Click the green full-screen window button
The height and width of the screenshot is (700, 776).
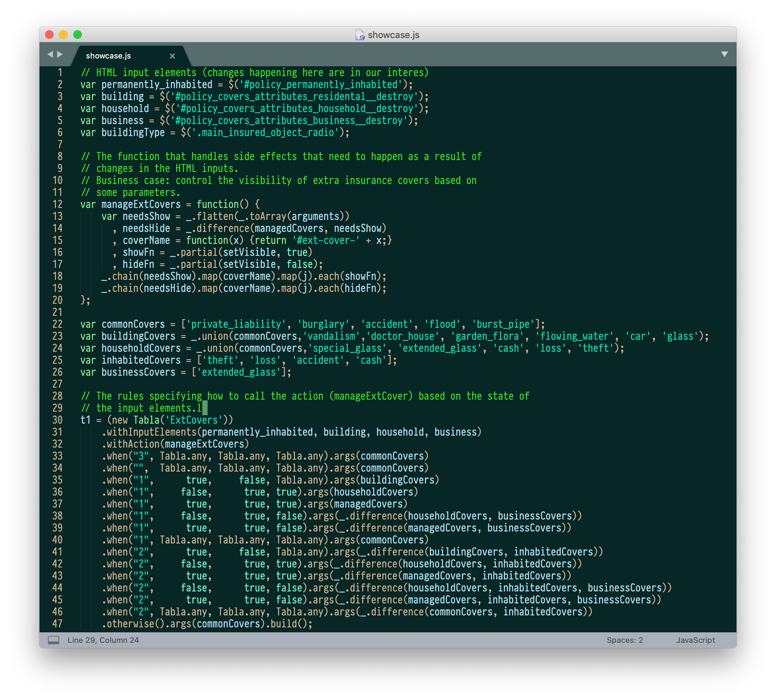pos(78,35)
